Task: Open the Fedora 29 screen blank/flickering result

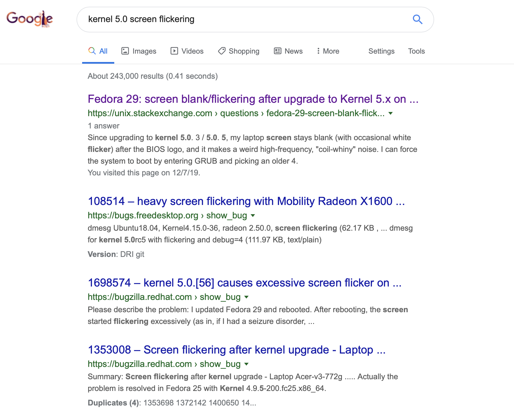Action: click(x=253, y=99)
